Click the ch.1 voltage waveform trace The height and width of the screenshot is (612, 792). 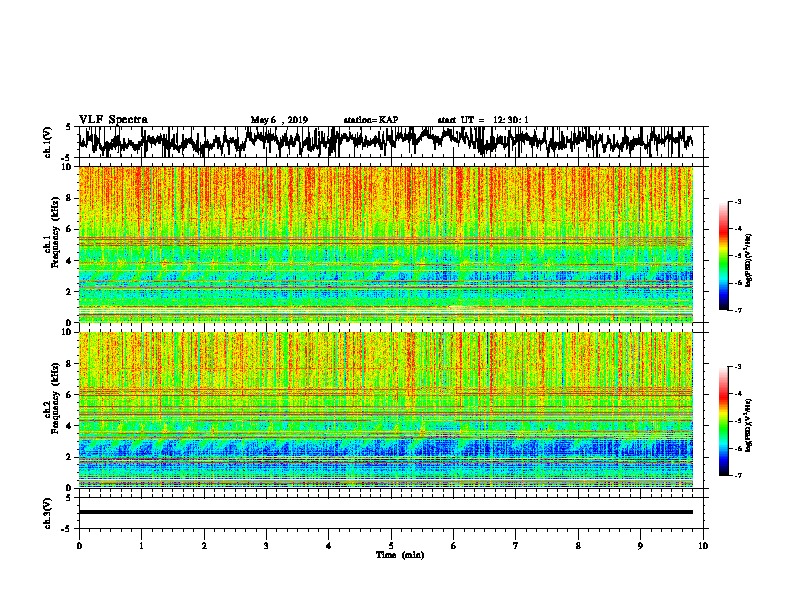pyautogui.click(x=385, y=141)
